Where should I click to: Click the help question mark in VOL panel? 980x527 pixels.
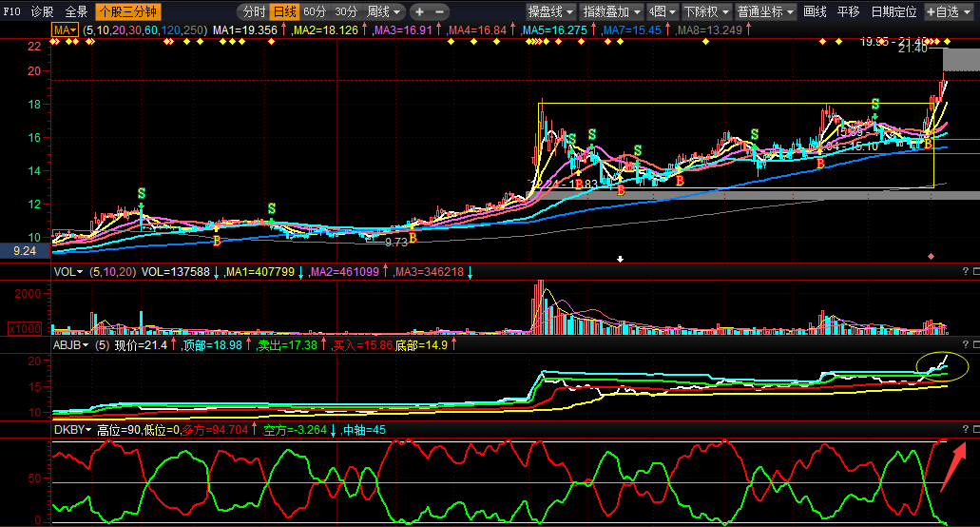[964, 272]
